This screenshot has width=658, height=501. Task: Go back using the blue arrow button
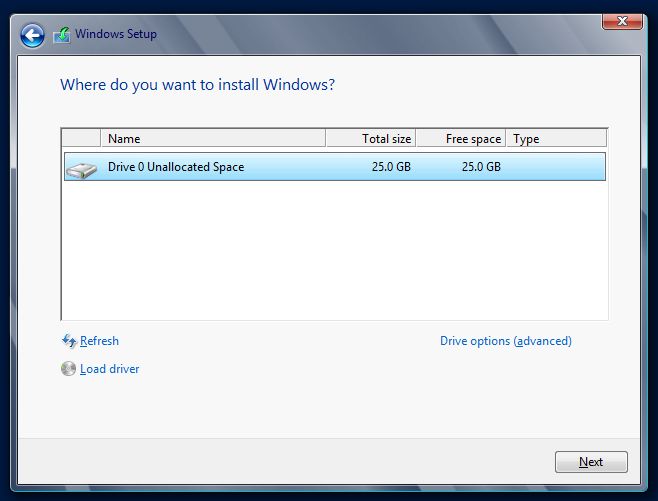click(32, 35)
